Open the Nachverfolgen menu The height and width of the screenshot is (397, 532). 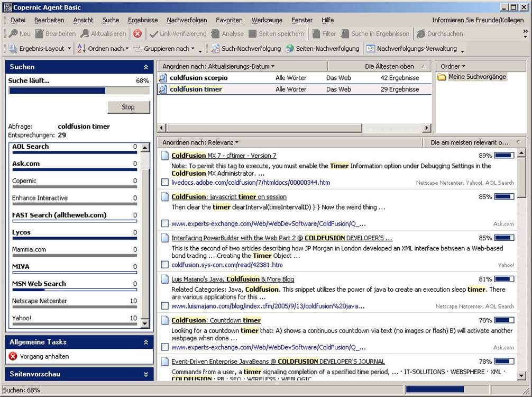[x=187, y=20]
